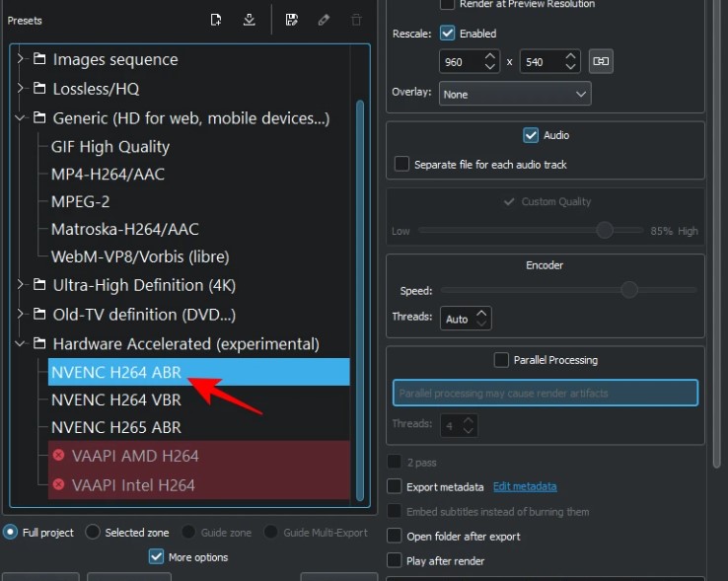
Task: Click the Hardware Accelerated (experimental) category label
Action: pyautogui.click(x=185, y=343)
